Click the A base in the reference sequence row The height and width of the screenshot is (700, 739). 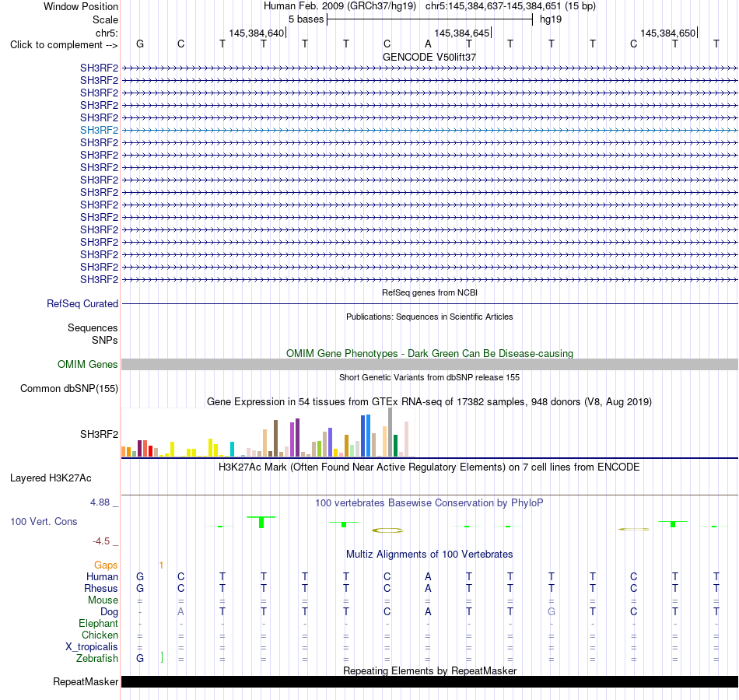[428, 44]
